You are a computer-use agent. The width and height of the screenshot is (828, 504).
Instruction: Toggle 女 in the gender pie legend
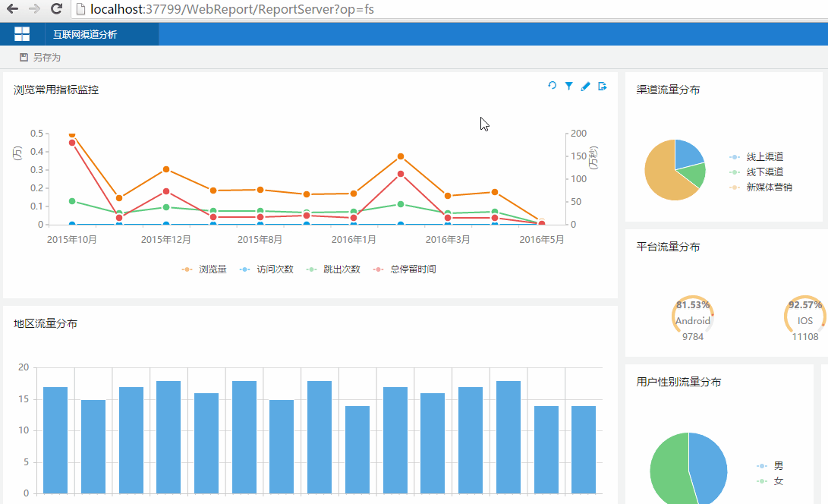(770, 481)
